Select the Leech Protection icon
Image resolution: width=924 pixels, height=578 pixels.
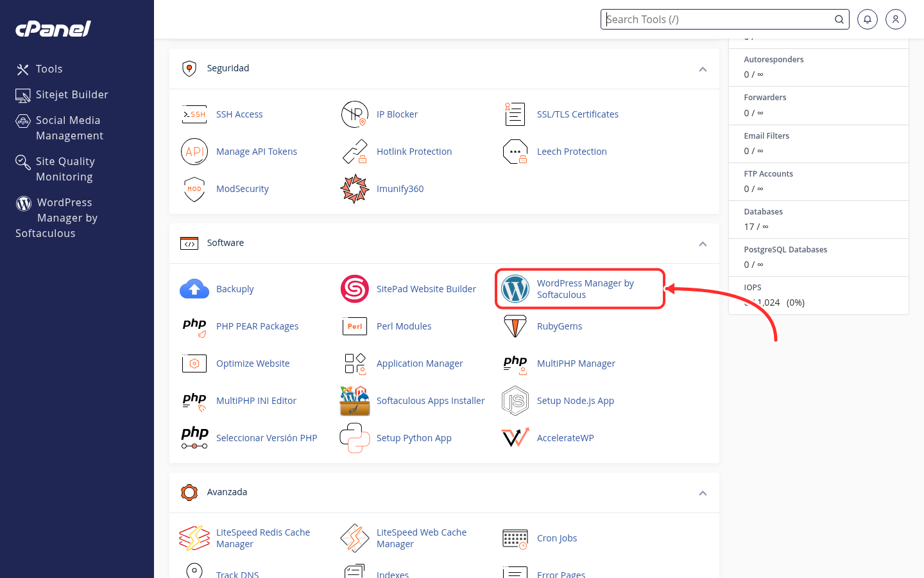(515, 152)
